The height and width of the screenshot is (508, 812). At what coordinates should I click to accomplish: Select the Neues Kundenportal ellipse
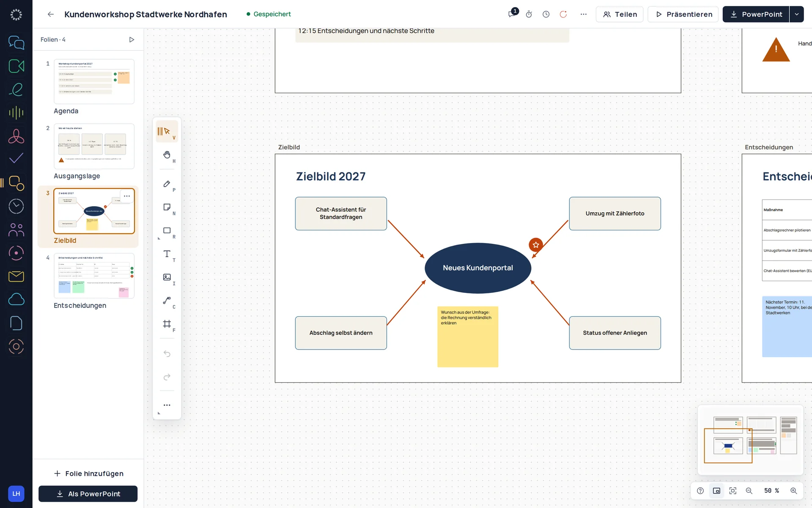pos(478,268)
